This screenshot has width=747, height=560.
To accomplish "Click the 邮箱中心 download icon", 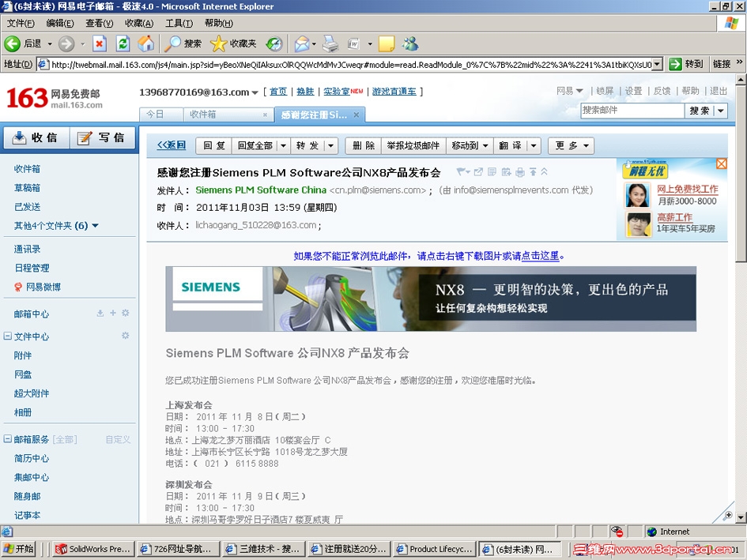I will pyautogui.click(x=100, y=313).
